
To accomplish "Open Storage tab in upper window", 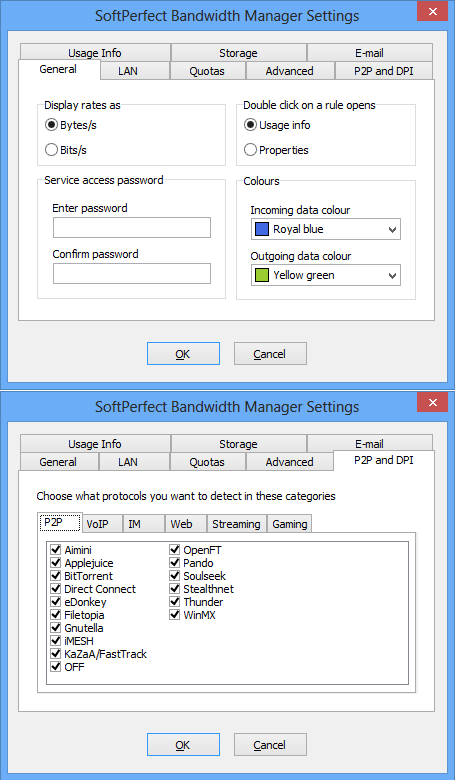I will 238,53.
